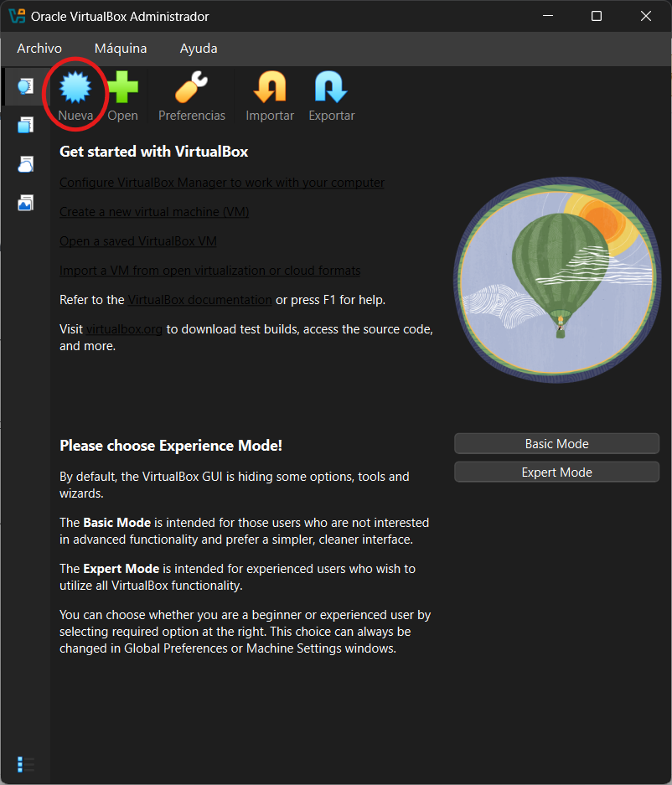Open the Create a new virtual machine link
This screenshot has width=672, height=785.
pyautogui.click(x=153, y=211)
